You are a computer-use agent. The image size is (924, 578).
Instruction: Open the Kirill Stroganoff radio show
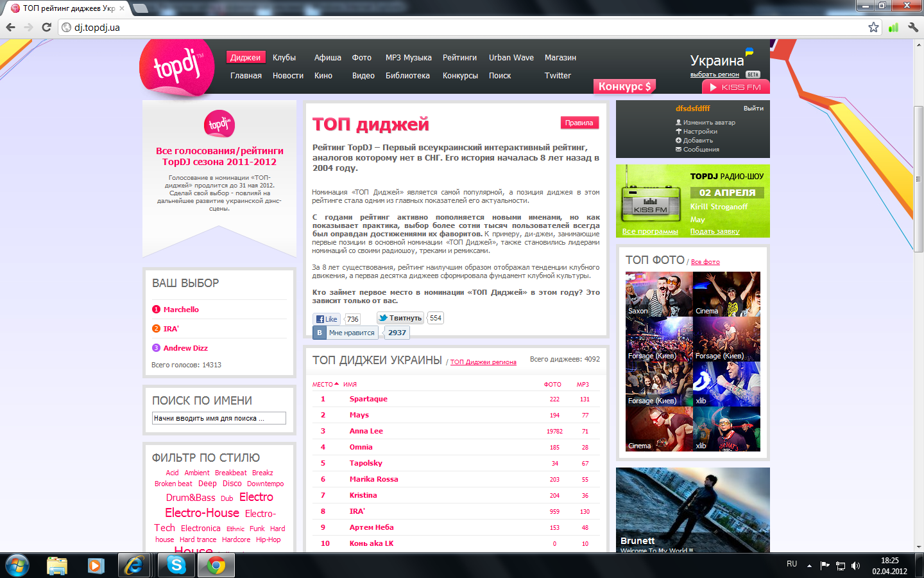(719, 207)
